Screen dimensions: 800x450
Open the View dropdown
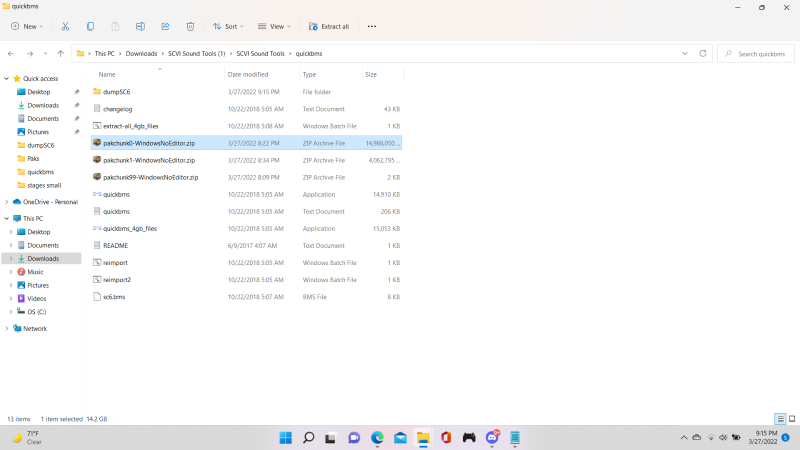click(x=274, y=27)
